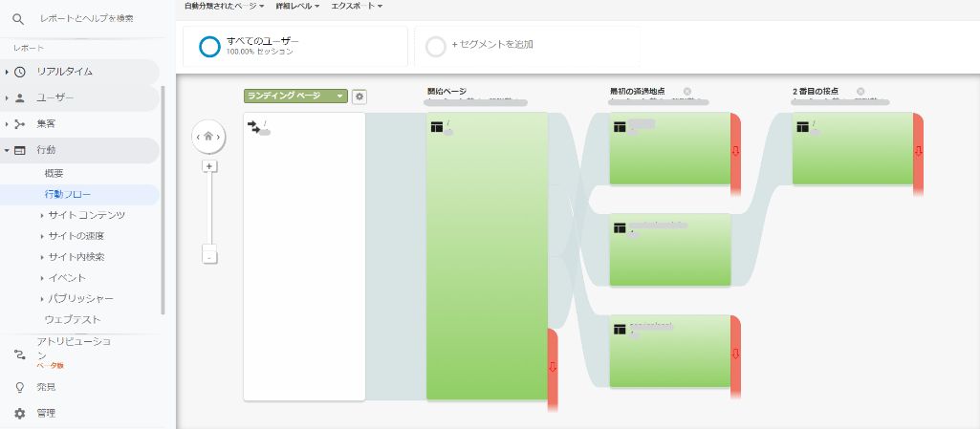Screen dimensions: 980x429
Task: Click the middle 最初の通過地点 green node
Action: (670, 249)
